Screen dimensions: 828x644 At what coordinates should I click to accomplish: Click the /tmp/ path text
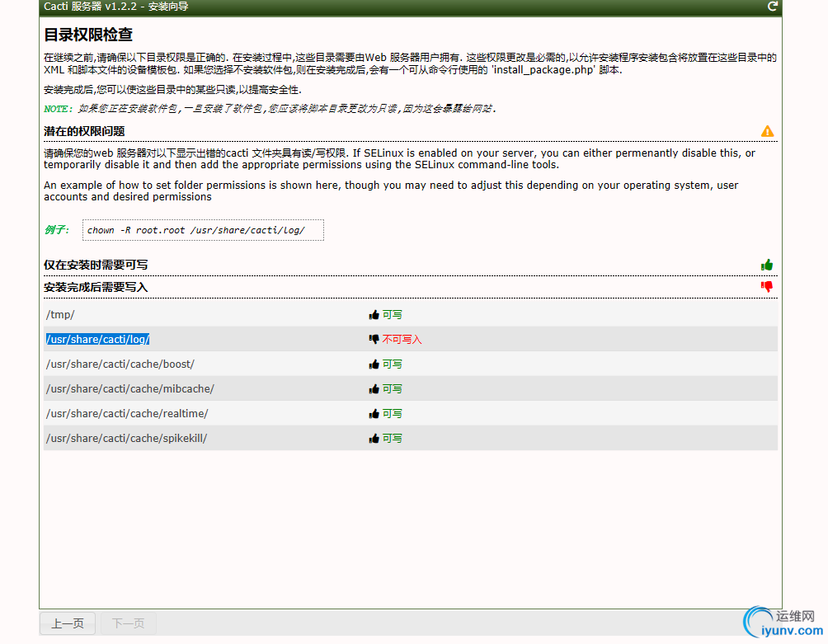click(x=60, y=315)
